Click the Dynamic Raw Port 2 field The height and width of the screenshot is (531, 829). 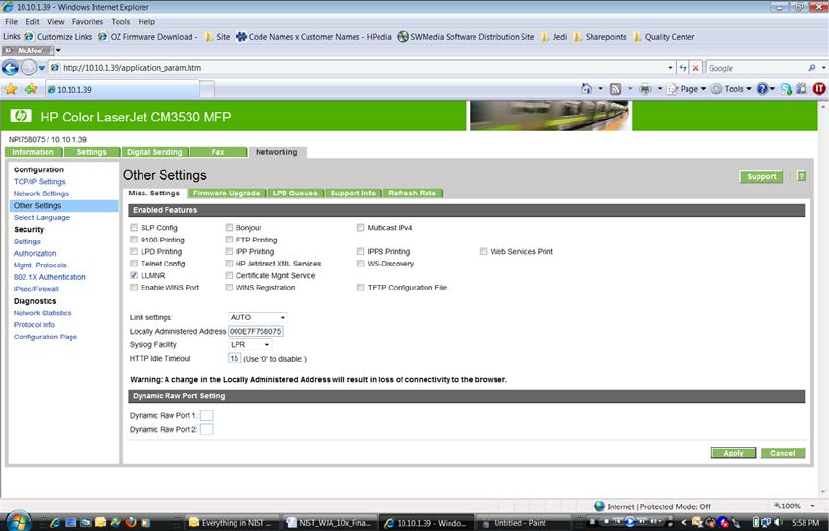click(207, 429)
